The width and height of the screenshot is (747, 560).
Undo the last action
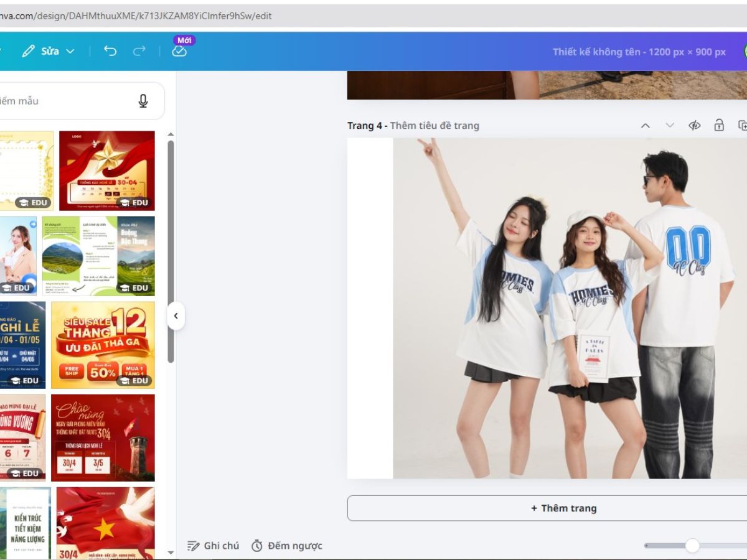point(110,51)
